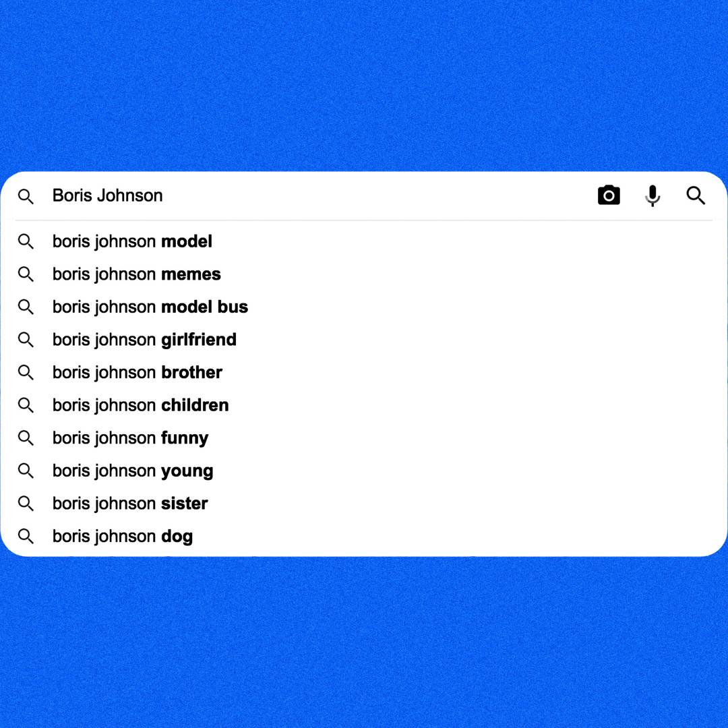Select the magnifier icon next to 'boris johnson funny'
Viewport: 728px width, 728px height.
tap(26, 438)
